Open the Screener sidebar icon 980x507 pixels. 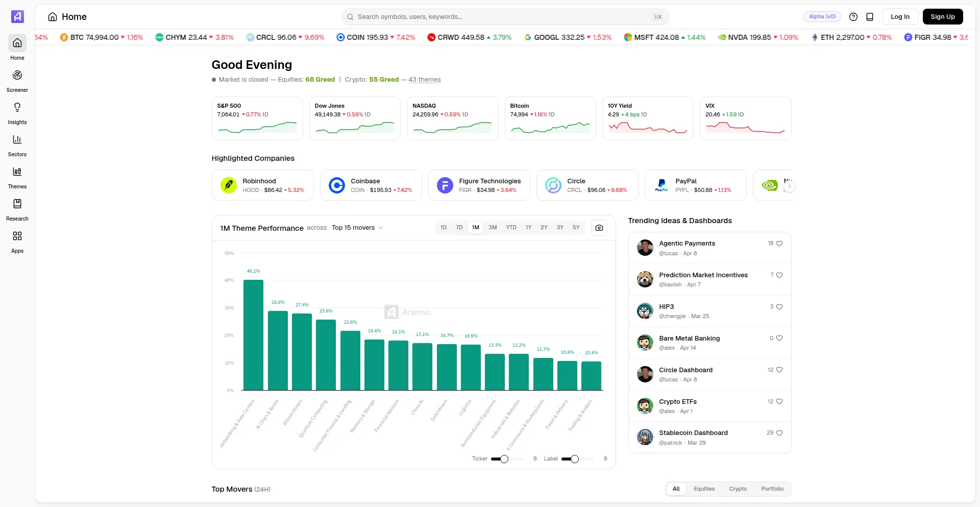[17, 75]
